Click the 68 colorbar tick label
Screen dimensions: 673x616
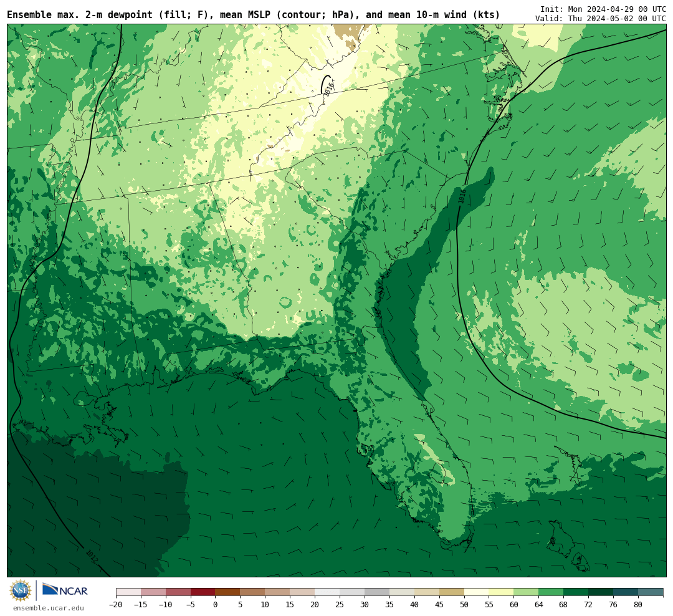(x=564, y=605)
